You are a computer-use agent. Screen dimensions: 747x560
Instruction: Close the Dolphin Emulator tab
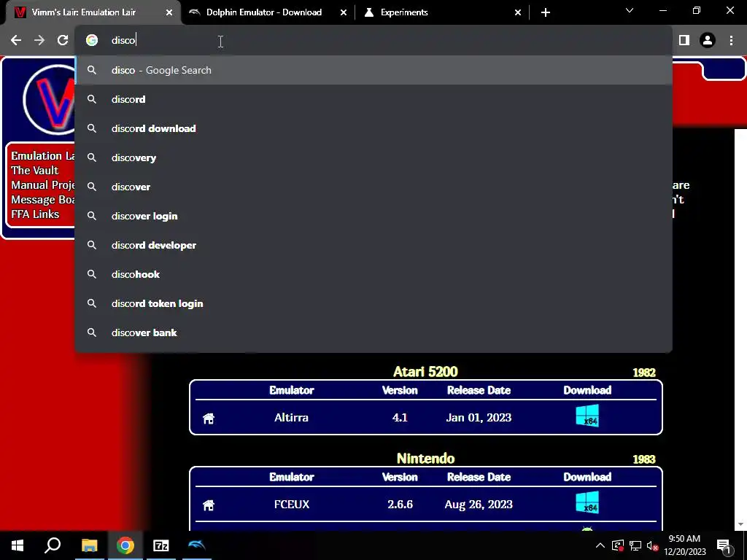[344, 13]
